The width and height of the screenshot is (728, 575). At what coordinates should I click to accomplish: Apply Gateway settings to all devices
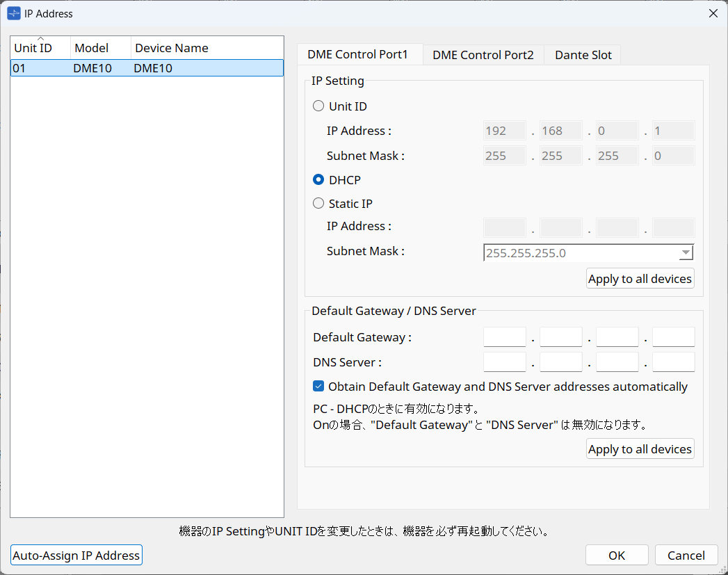tap(640, 448)
